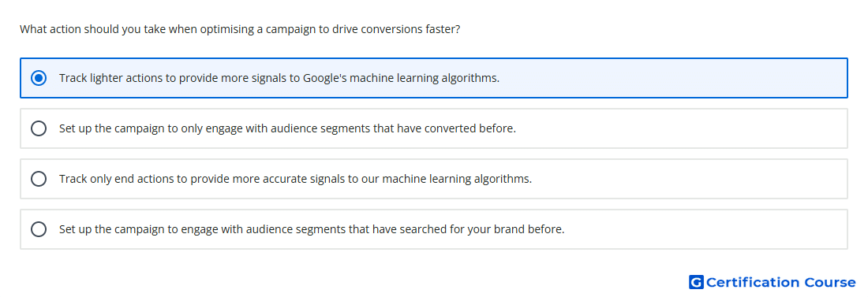The image size is (868, 297).
Task: Click the words 'your brand before' in the last option
Action: click(516, 229)
